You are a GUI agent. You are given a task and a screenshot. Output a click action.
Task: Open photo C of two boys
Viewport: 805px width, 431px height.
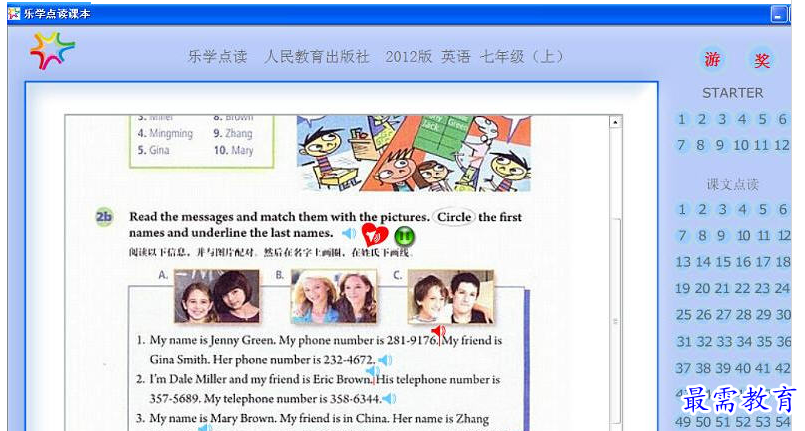point(451,297)
